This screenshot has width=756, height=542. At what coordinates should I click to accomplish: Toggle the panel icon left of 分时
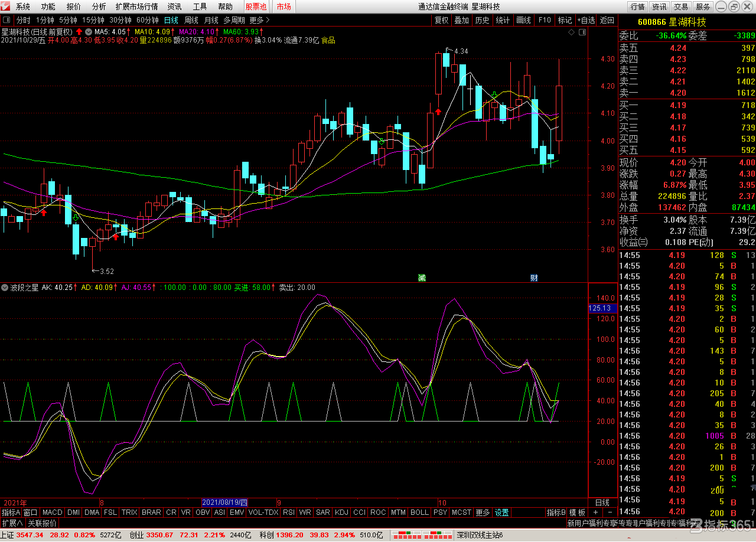pos(6,20)
